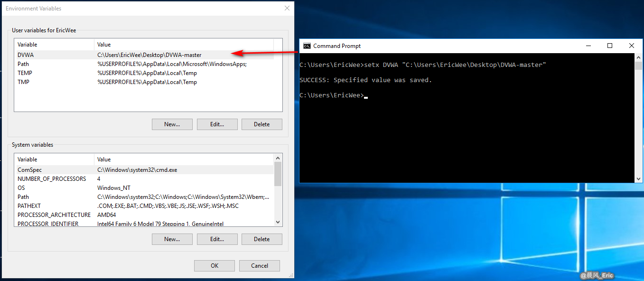The image size is (644, 281).
Task: Click the Cancel button
Action: (259, 265)
